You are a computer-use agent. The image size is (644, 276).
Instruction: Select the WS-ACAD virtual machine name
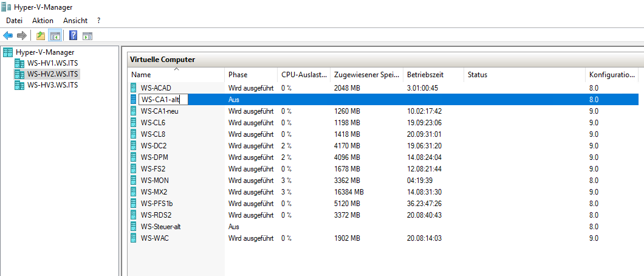point(156,88)
